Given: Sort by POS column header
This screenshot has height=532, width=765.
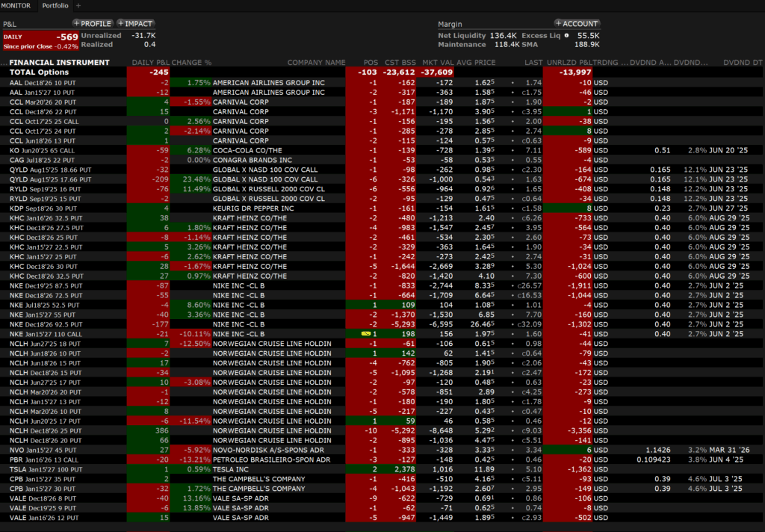Looking at the screenshot, I should (x=371, y=63).
